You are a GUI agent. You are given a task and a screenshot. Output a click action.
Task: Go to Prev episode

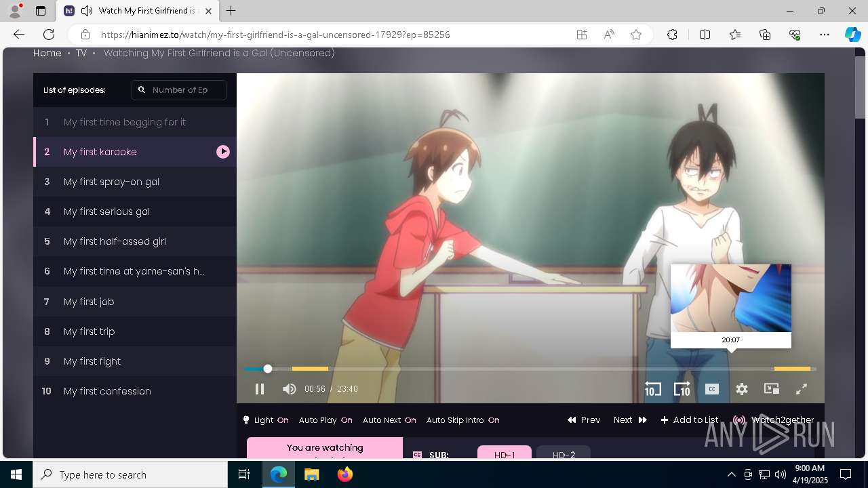(x=584, y=420)
